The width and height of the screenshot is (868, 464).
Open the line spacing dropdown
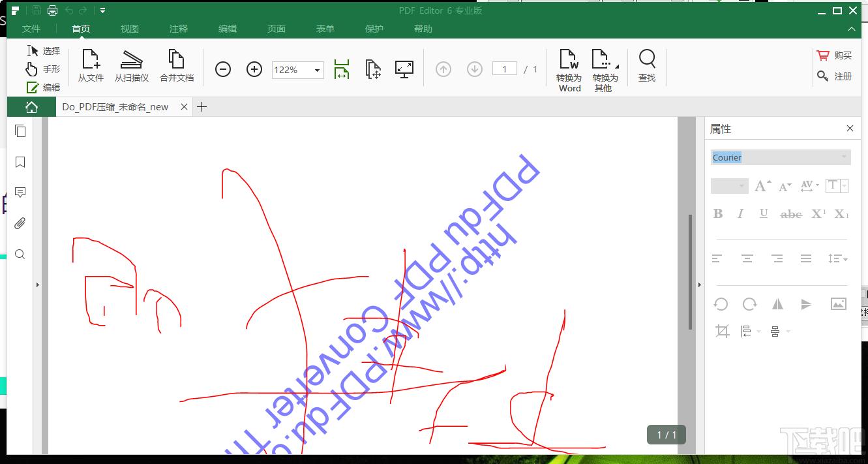click(838, 259)
